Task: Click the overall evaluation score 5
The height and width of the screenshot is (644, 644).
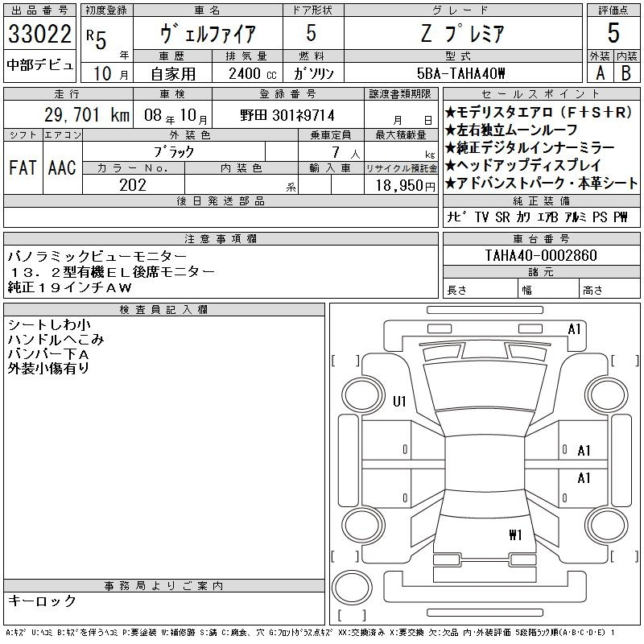Action: [613, 34]
